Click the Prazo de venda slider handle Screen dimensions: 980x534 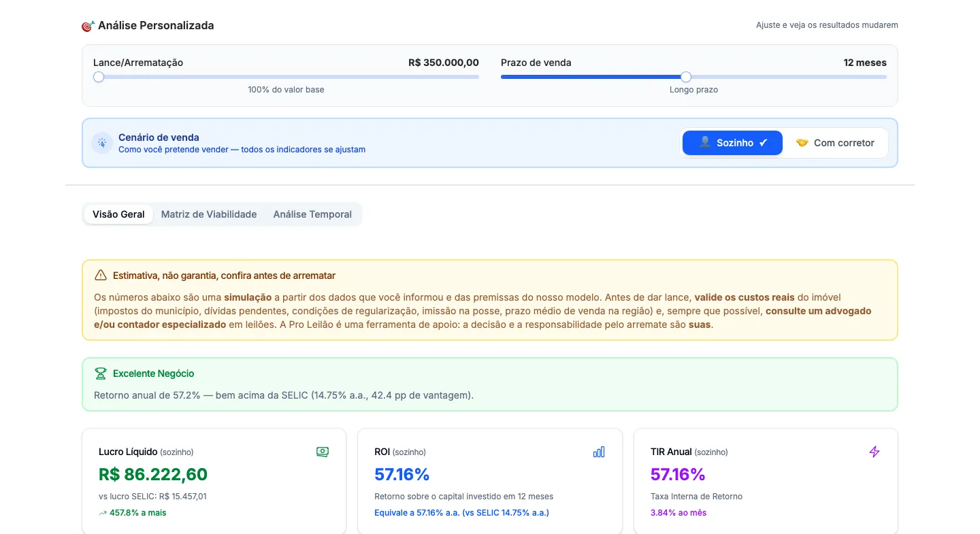tap(686, 77)
